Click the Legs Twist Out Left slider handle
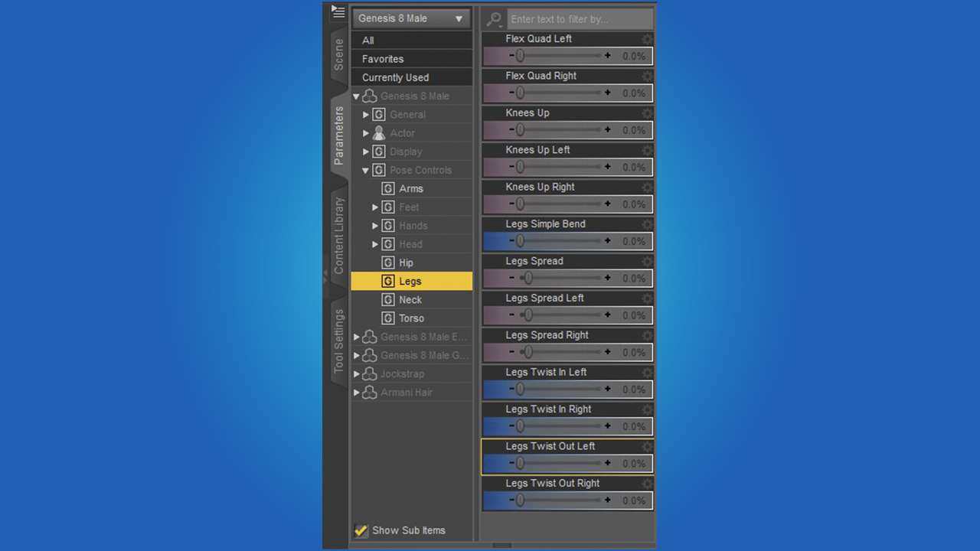Screen dimensions: 980x551 [x=520, y=463]
